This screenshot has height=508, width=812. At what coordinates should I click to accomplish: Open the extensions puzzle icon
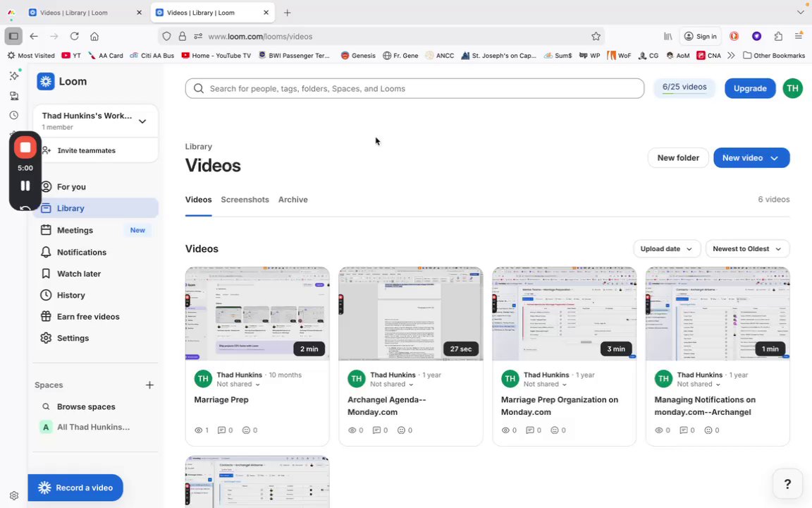[x=778, y=36]
